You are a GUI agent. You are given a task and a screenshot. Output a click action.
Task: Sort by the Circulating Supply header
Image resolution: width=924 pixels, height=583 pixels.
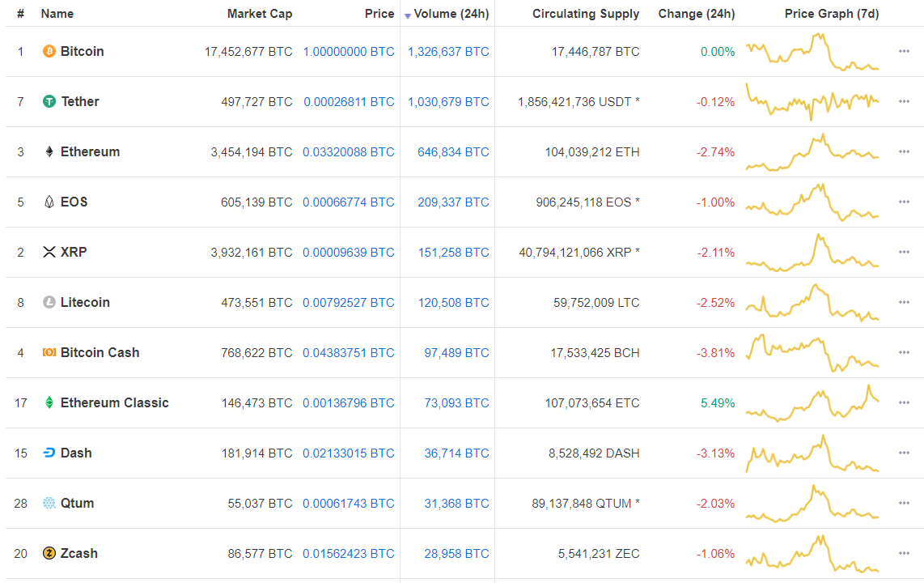[x=586, y=14]
